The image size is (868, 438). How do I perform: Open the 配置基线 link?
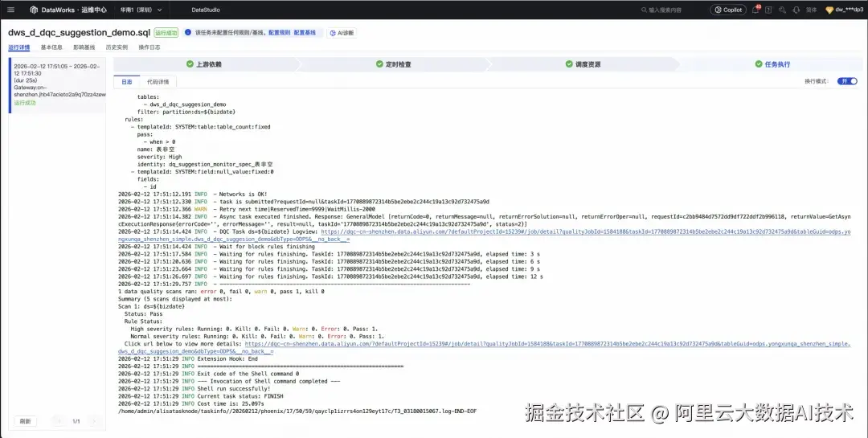(305, 33)
